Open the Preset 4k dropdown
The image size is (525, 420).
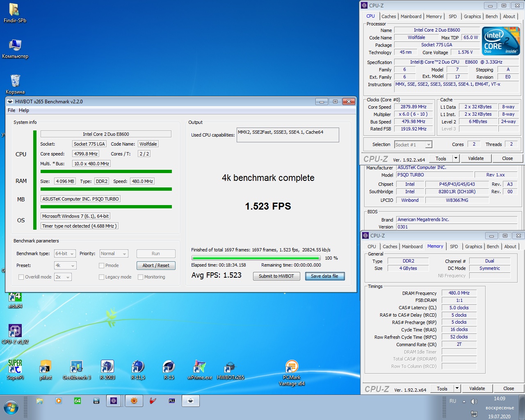pos(65,265)
